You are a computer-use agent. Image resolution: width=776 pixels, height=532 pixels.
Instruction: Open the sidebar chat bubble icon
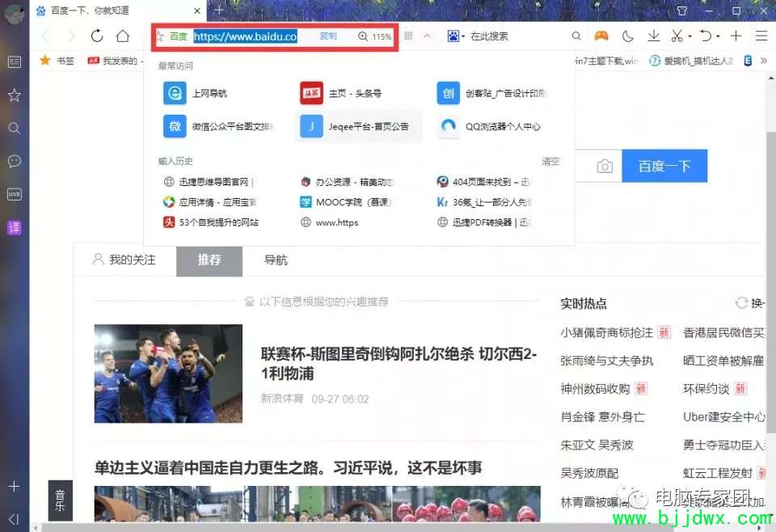coord(15,162)
